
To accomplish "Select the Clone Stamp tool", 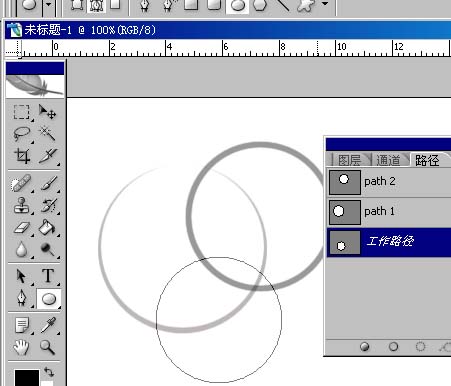I will point(21,205).
